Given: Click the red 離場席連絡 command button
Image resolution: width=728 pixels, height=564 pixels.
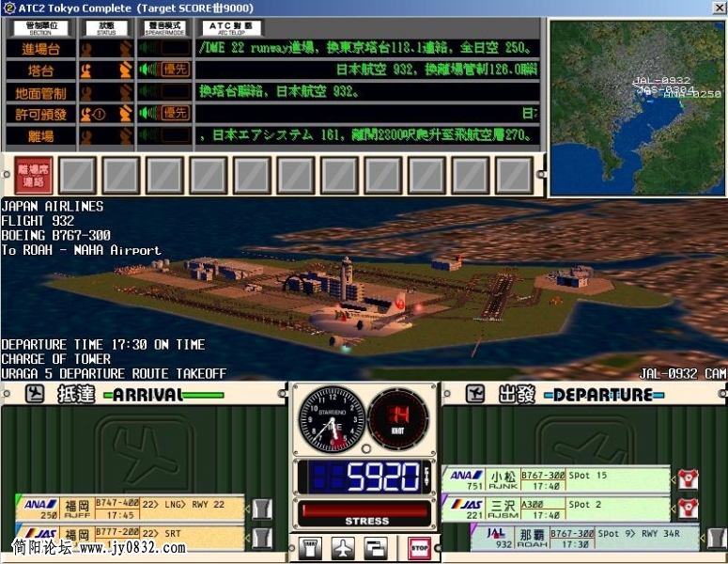Looking at the screenshot, I should pos(34,175).
